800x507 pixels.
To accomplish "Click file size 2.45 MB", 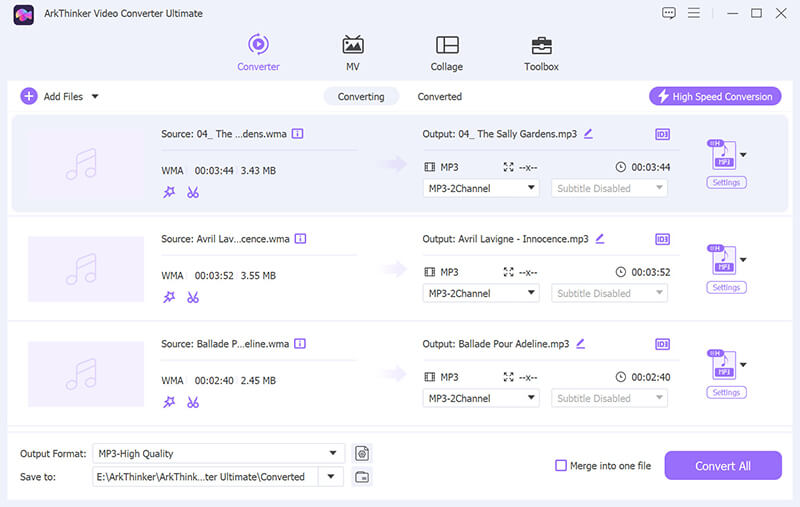I will point(258,381).
